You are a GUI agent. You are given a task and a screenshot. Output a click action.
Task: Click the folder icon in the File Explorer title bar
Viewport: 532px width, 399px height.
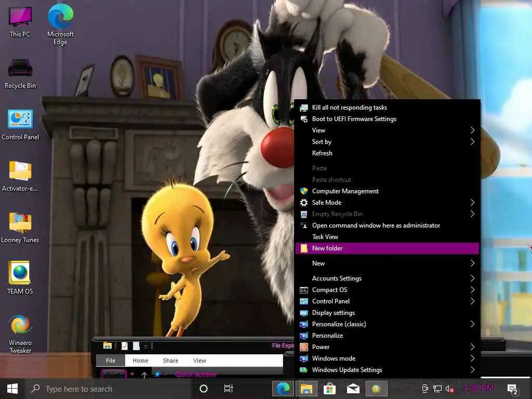tap(108, 345)
